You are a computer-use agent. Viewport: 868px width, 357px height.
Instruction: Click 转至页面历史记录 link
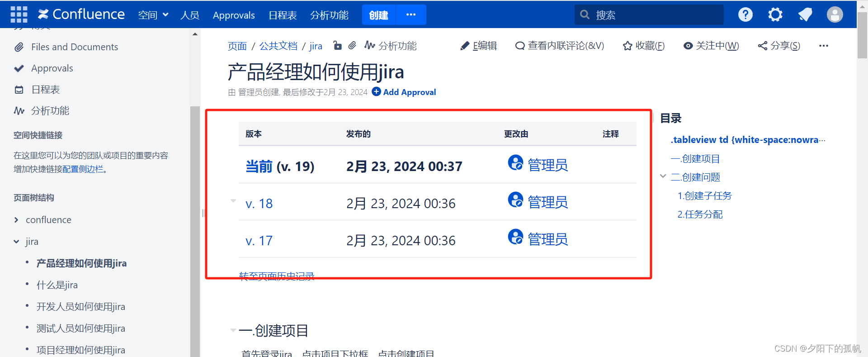point(277,276)
